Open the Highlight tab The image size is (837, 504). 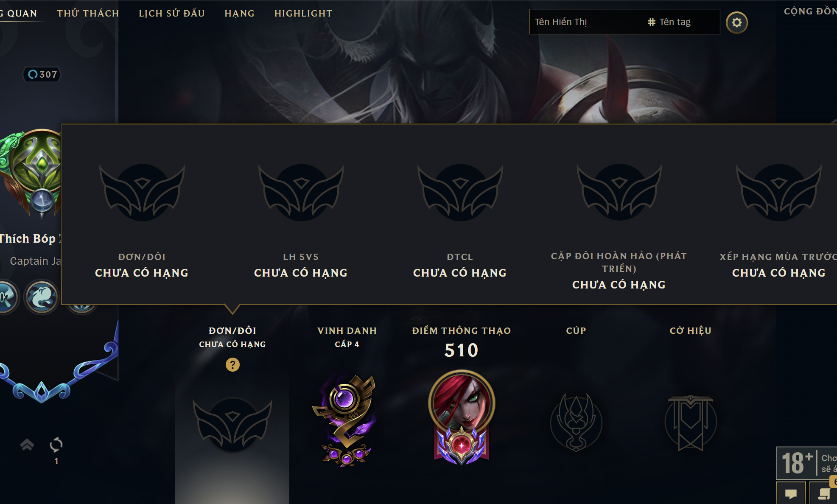[x=303, y=14]
